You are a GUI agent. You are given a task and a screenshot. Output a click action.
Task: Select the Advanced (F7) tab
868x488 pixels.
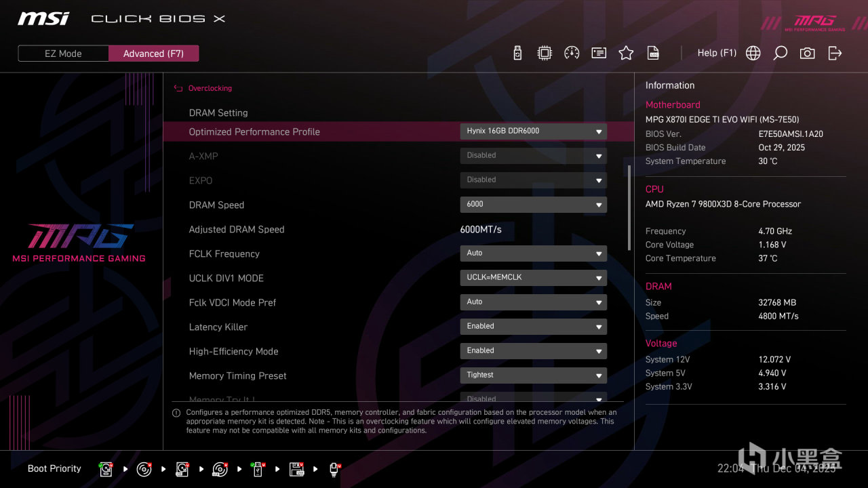click(x=153, y=54)
